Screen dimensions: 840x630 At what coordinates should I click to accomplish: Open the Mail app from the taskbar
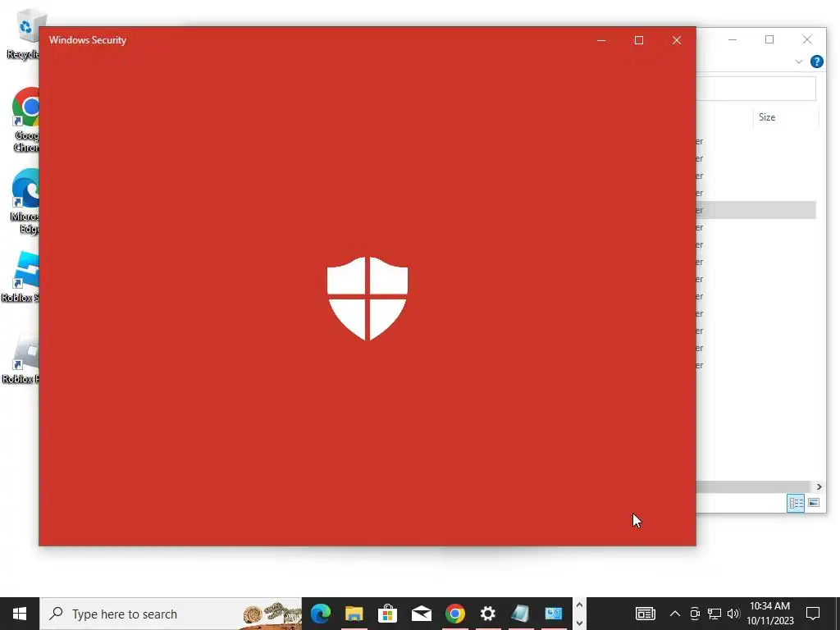click(421, 614)
